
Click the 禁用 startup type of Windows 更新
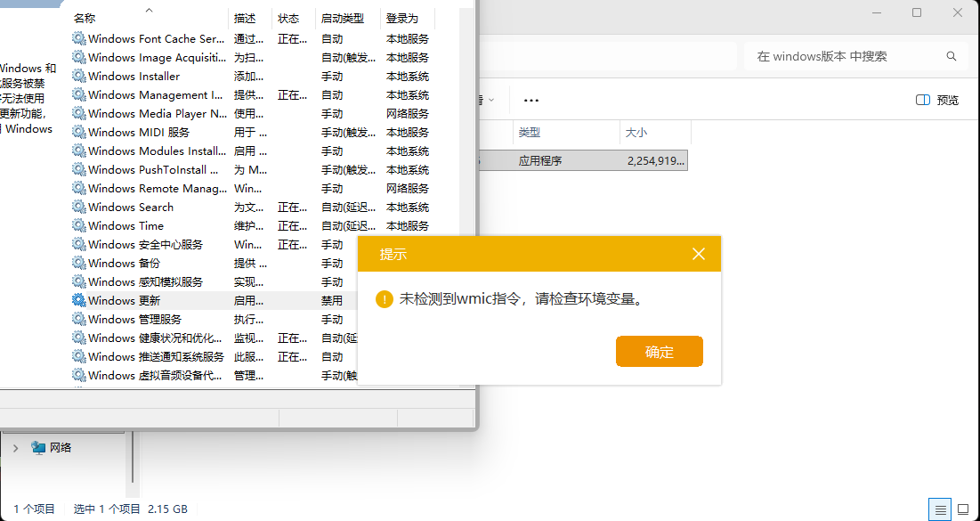(332, 301)
